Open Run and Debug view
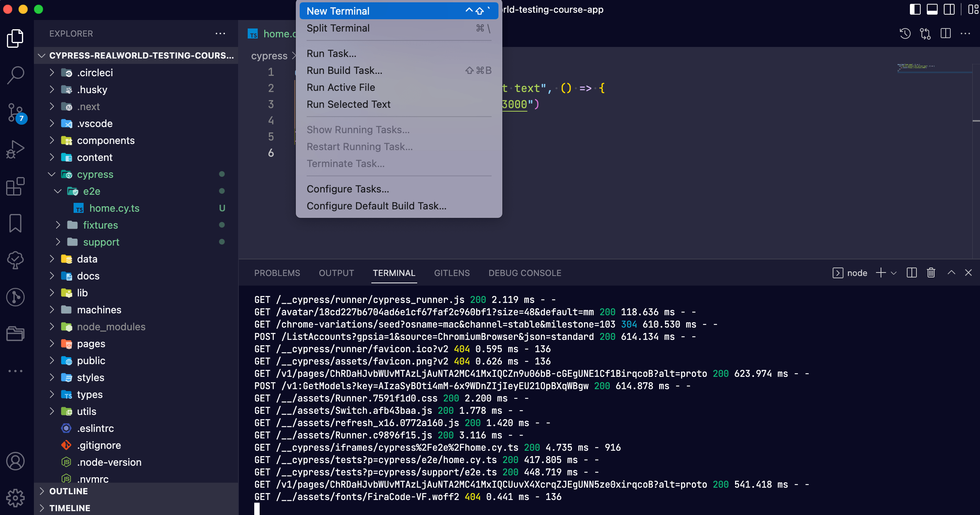980x515 pixels. coord(15,149)
